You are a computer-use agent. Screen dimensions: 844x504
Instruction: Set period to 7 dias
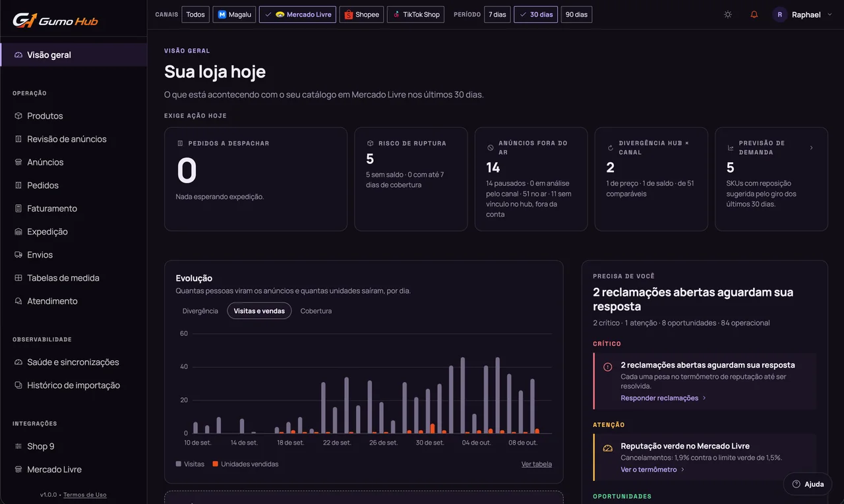(x=497, y=14)
